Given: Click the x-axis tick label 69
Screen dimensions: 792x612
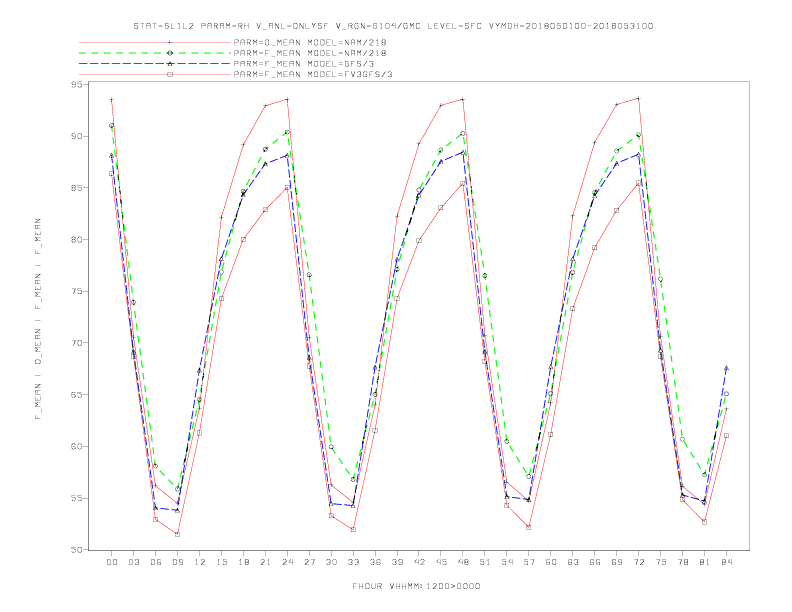Looking at the screenshot, I should 617,562.
